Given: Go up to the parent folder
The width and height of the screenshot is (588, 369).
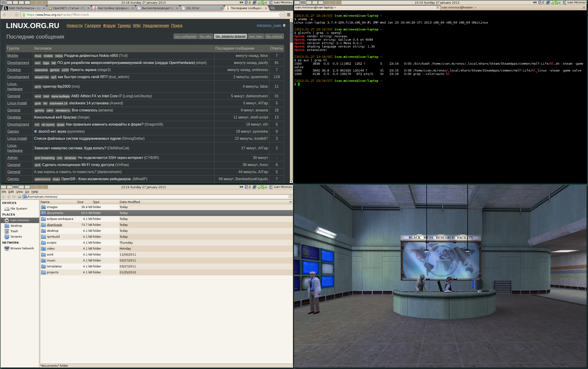Looking at the screenshot, I should click(x=14, y=197).
